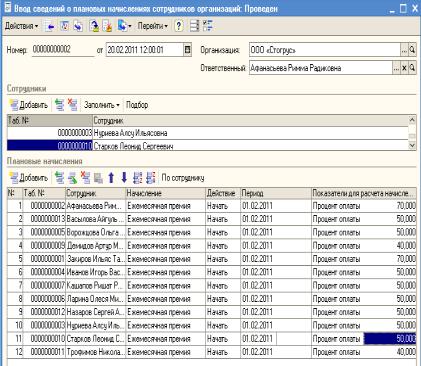Select Иванов Игорь cell in row 6
Viewport: 421px width, 366px height.
[x=95, y=272]
